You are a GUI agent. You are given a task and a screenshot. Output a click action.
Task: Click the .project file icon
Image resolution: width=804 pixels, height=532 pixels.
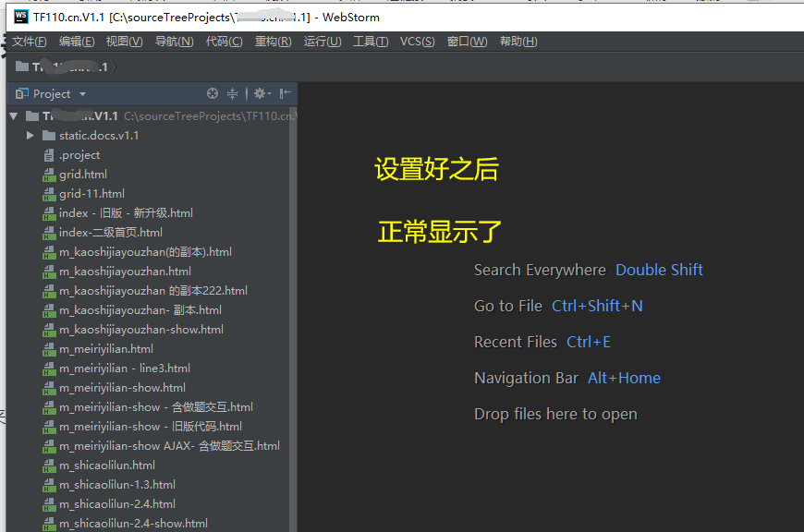pos(49,155)
